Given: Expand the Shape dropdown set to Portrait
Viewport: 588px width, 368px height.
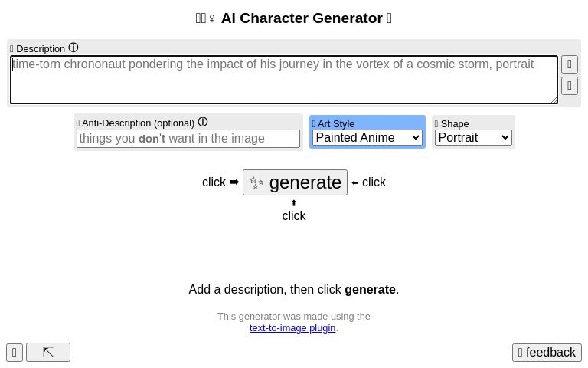Looking at the screenshot, I should point(473,138).
